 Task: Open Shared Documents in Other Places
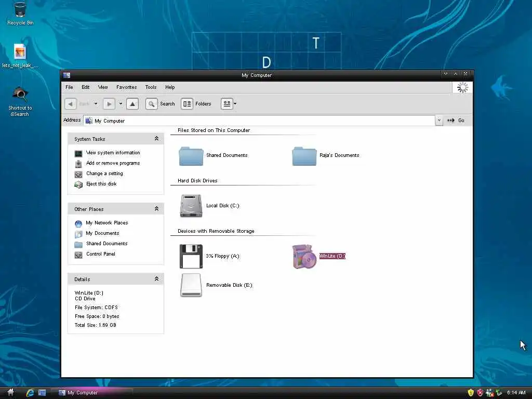(107, 244)
